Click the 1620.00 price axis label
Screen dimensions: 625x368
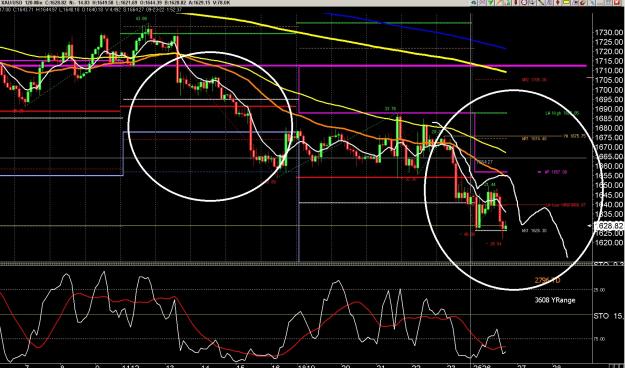pos(608,242)
